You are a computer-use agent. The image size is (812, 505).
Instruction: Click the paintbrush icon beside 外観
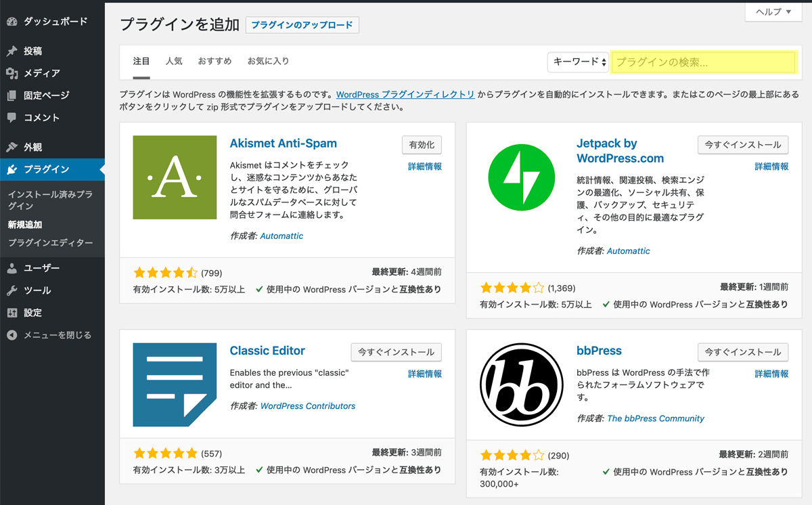click(12, 147)
